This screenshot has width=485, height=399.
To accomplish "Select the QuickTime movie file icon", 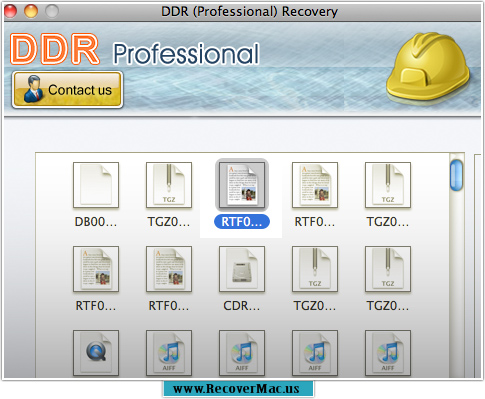I will coord(96,353).
